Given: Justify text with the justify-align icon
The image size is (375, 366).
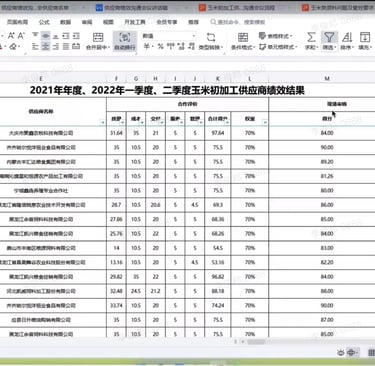Looking at the screenshot, I should pyautogui.click(x=66, y=46).
